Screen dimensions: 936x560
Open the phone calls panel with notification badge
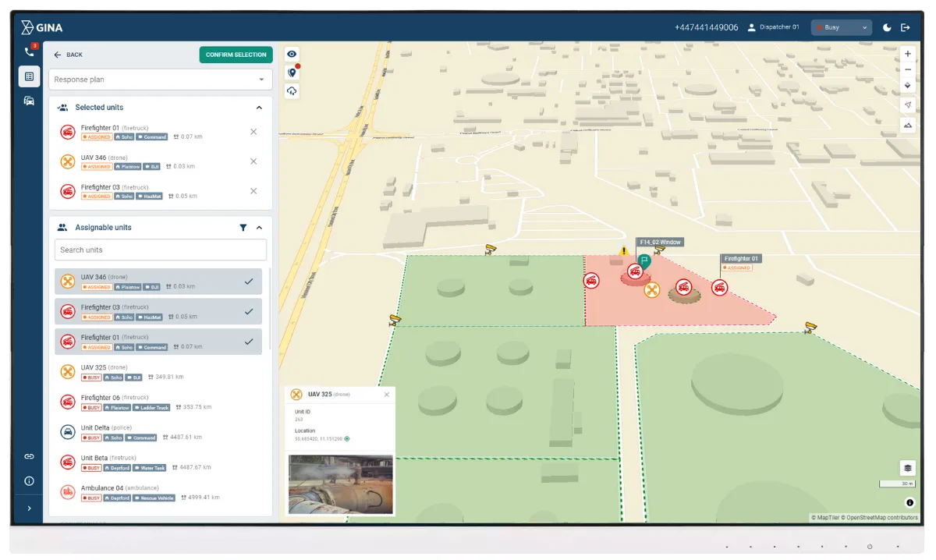click(28, 53)
